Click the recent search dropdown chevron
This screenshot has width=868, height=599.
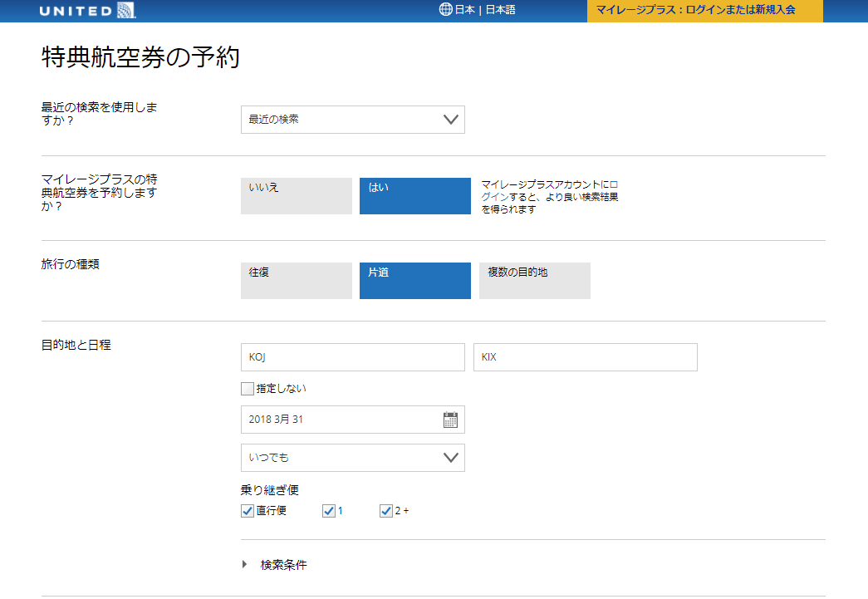(451, 120)
